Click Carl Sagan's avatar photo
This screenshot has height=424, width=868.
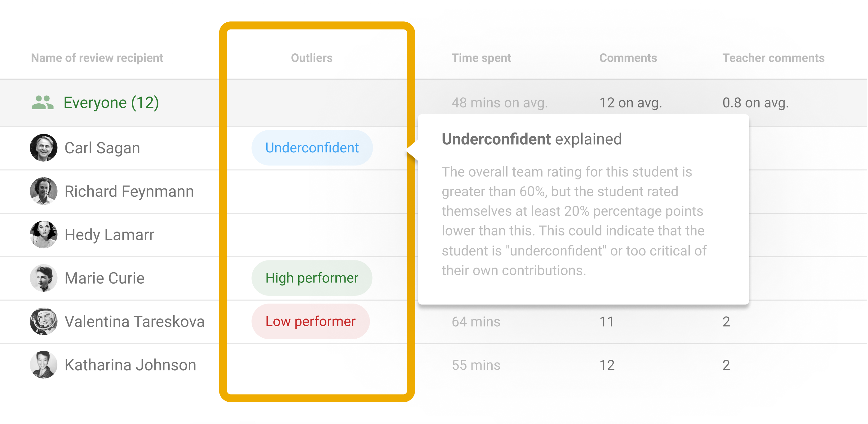(43, 148)
